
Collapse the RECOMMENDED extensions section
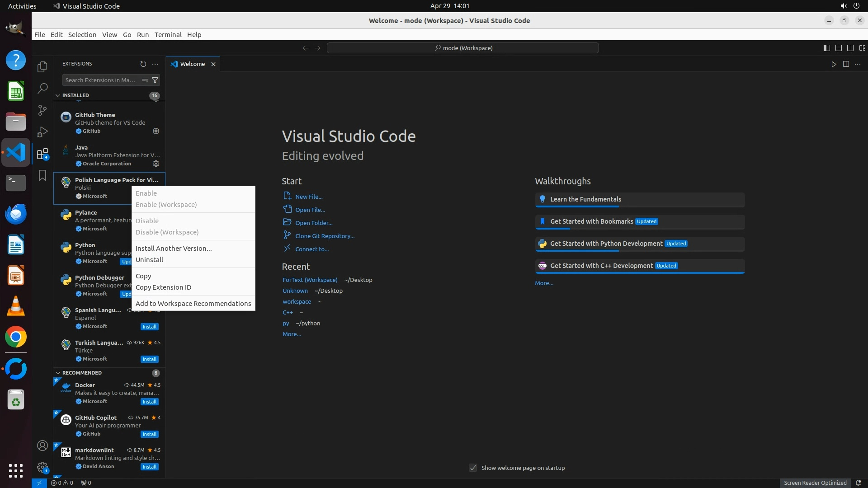[x=58, y=373]
